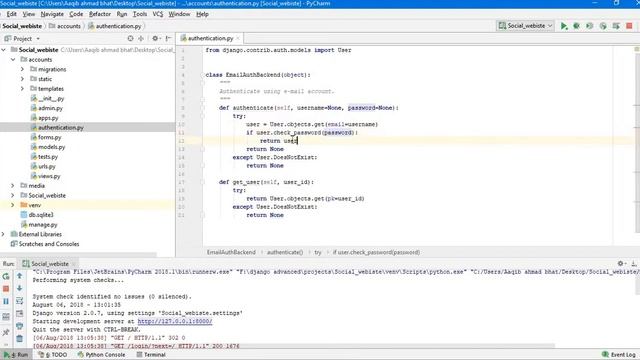Rerun server icon in Run panel
The height and width of the screenshot is (360, 640).
pos(6,276)
